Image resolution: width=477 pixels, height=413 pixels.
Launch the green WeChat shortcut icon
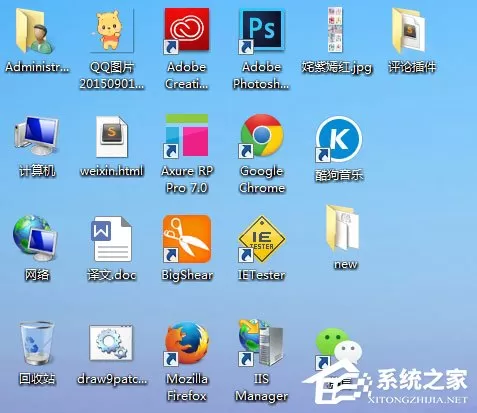click(x=338, y=349)
